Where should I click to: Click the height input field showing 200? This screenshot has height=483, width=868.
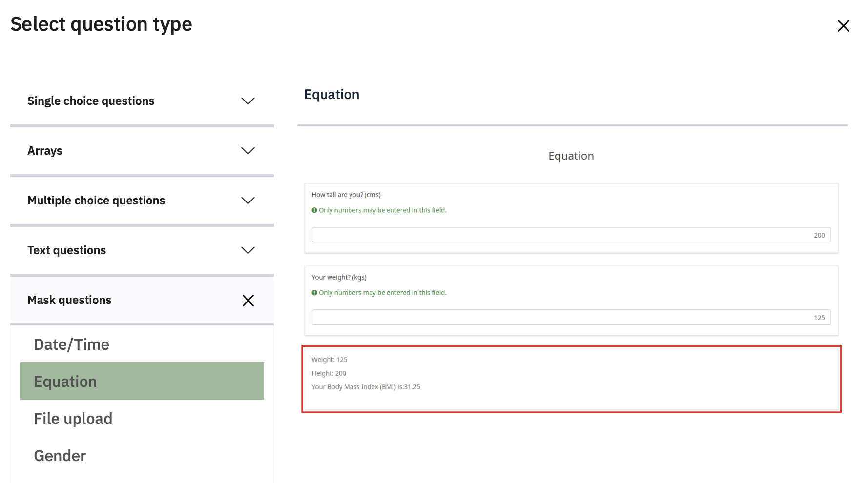tap(571, 235)
